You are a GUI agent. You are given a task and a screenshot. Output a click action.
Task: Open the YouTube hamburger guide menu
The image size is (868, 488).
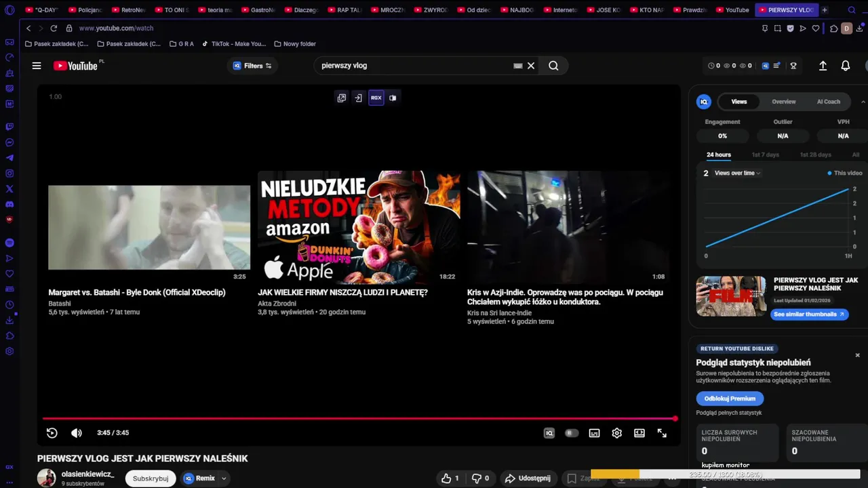click(37, 66)
